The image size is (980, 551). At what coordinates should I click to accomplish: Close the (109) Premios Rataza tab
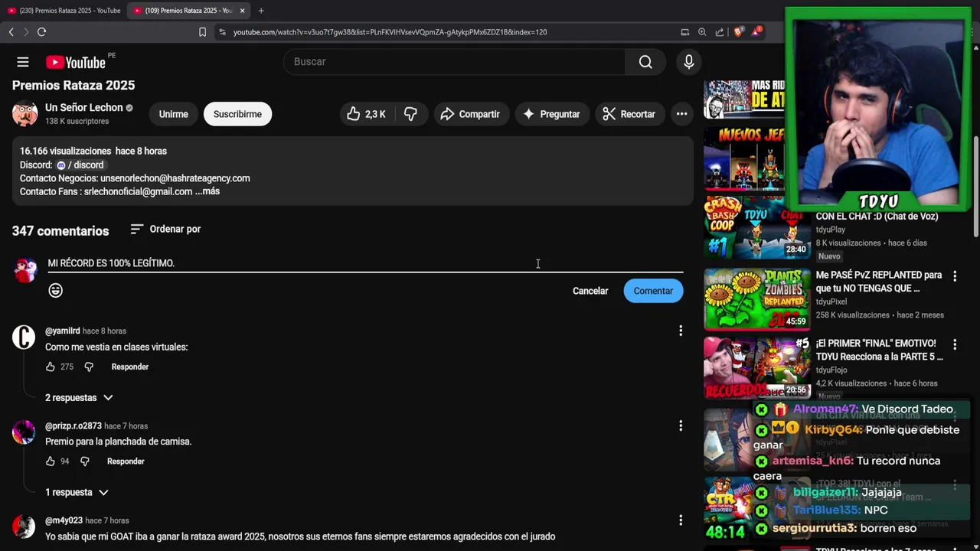243,11
